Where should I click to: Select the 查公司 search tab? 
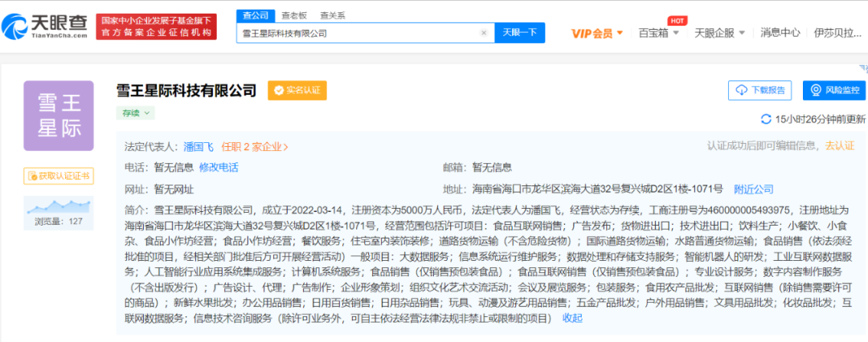[x=256, y=15]
